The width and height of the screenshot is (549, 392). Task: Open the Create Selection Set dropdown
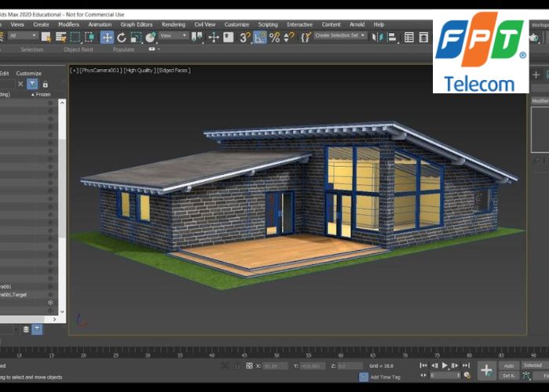point(340,36)
